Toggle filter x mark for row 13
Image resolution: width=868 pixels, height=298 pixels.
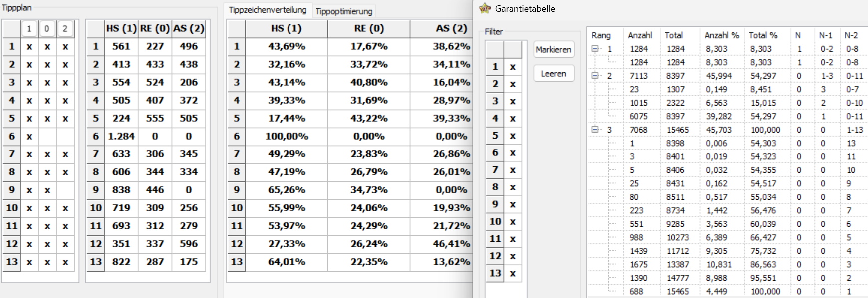tap(513, 273)
